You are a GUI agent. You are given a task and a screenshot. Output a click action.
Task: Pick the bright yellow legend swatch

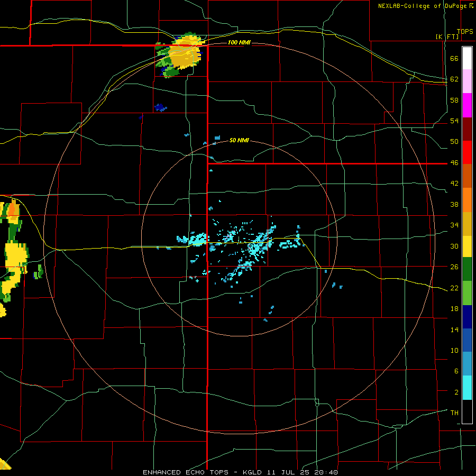467,246
